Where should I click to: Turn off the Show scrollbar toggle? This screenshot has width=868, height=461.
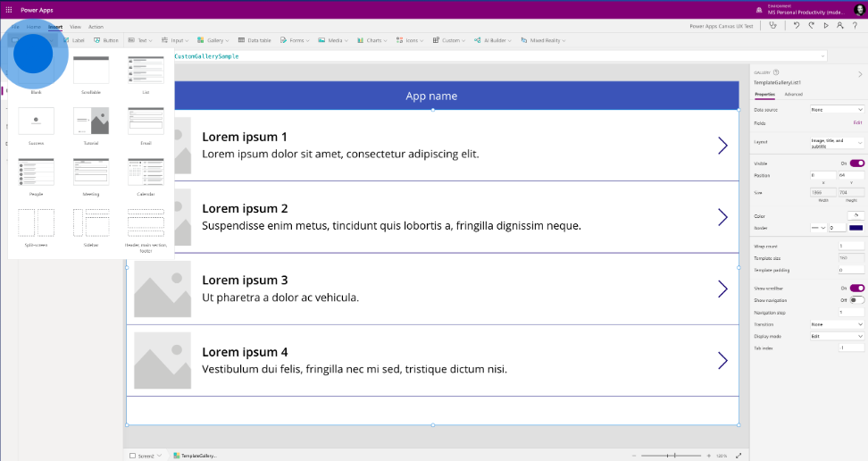coord(856,289)
